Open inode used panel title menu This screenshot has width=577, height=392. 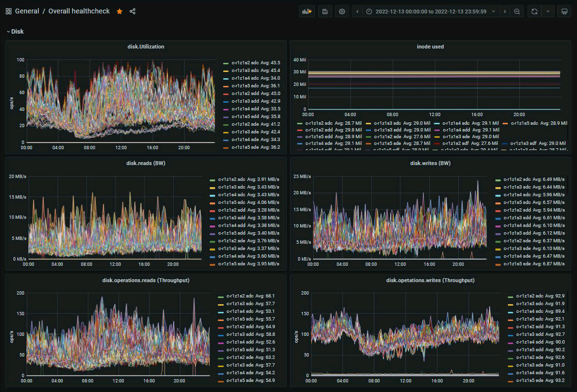coord(430,47)
